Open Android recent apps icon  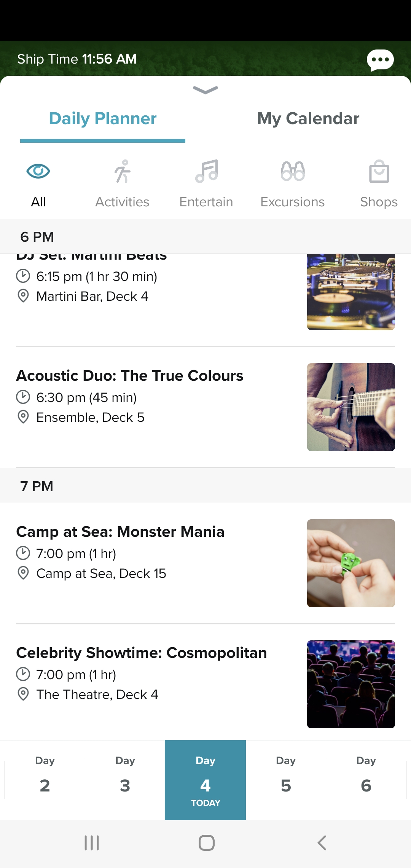[x=91, y=843]
